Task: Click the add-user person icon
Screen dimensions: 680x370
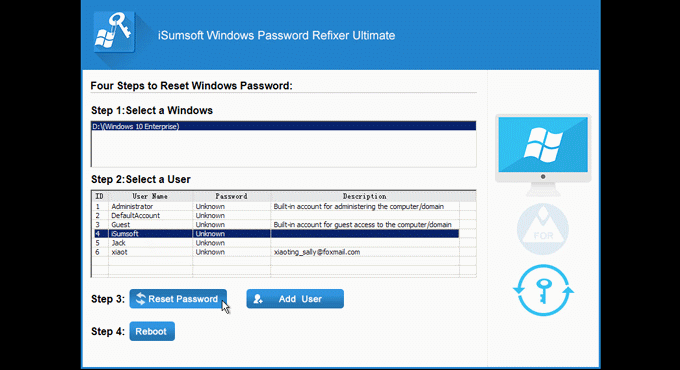Action: (258, 299)
